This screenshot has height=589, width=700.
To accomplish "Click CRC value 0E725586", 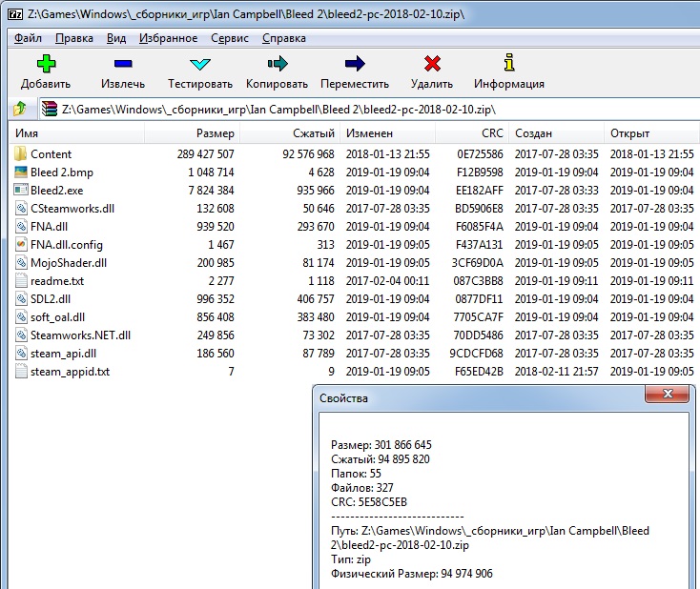I will pos(480,154).
